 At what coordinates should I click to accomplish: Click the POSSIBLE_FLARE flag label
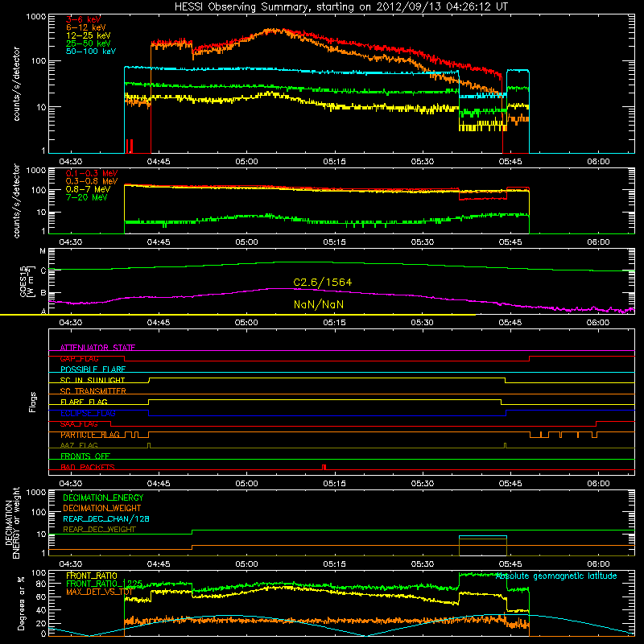click(x=93, y=369)
